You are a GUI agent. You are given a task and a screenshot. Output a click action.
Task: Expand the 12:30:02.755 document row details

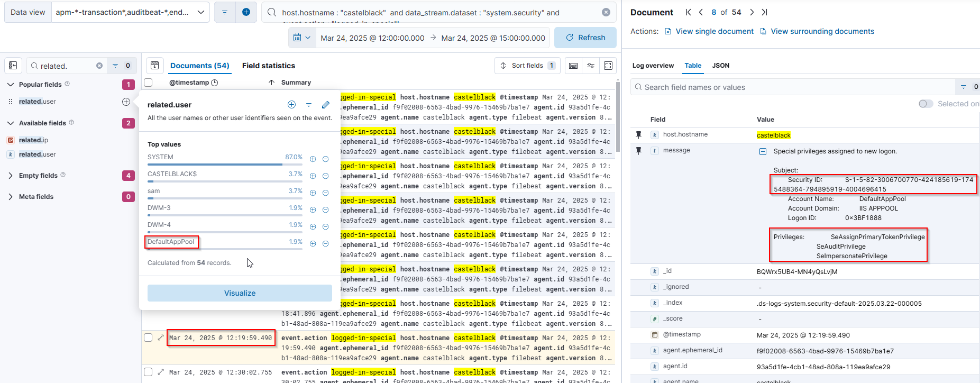161,372
